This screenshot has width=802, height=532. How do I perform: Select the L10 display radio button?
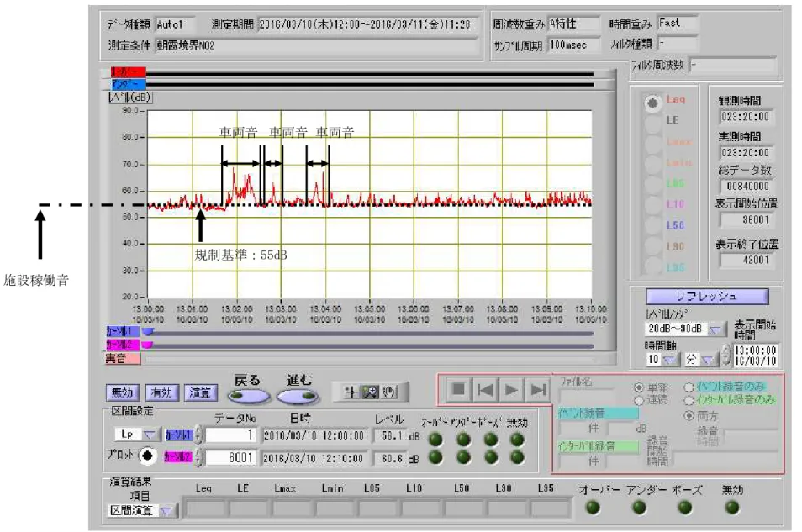pyautogui.click(x=652, y=205)
